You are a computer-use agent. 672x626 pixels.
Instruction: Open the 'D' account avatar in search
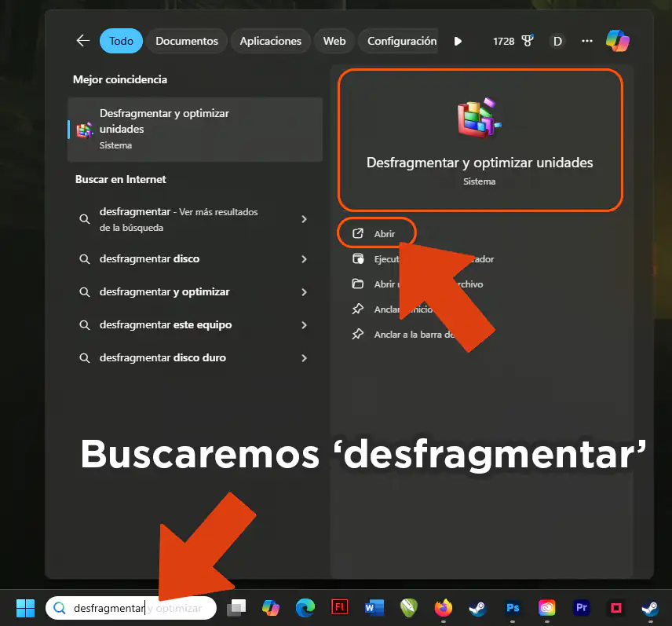pos(557,41)
